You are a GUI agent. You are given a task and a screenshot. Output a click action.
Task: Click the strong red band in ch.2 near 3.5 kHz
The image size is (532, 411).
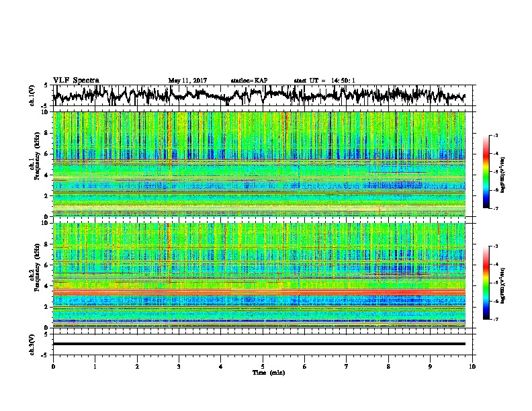click(x=259, y=292)
